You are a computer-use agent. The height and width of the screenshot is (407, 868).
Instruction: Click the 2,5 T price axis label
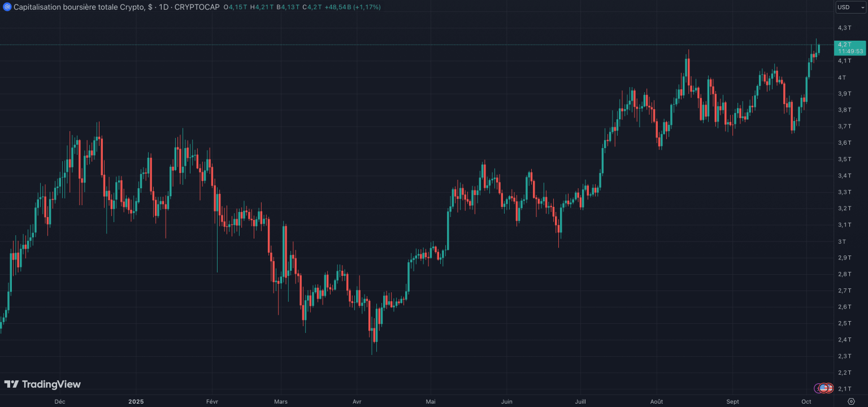(845, 323)
